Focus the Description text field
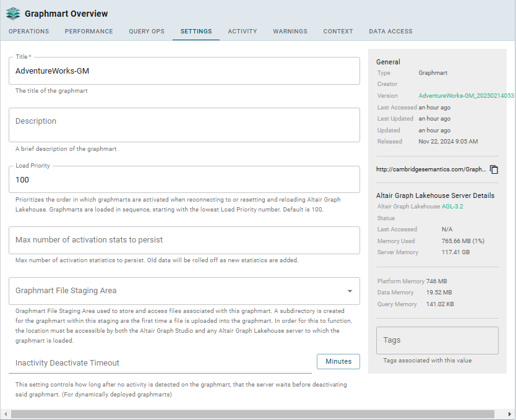Screen dimensions: 516x420 [x=184, y=124]
